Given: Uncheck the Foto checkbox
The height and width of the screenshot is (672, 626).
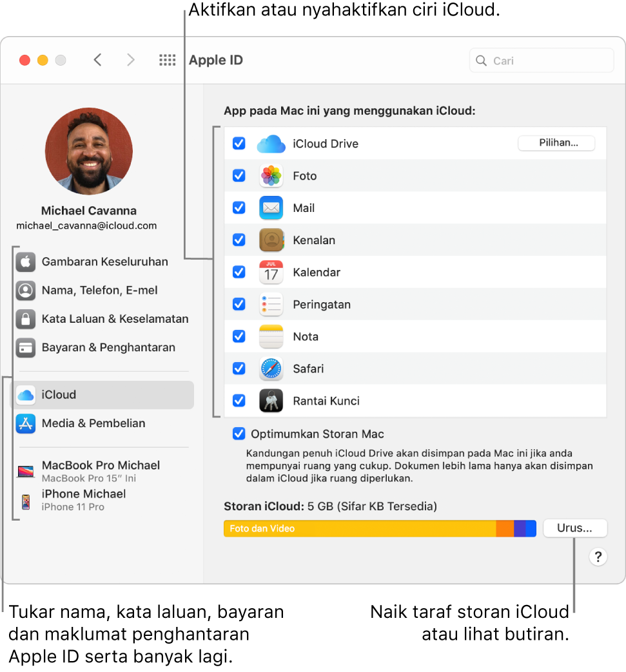Looking at the screenshot, I should coord(239,175).
